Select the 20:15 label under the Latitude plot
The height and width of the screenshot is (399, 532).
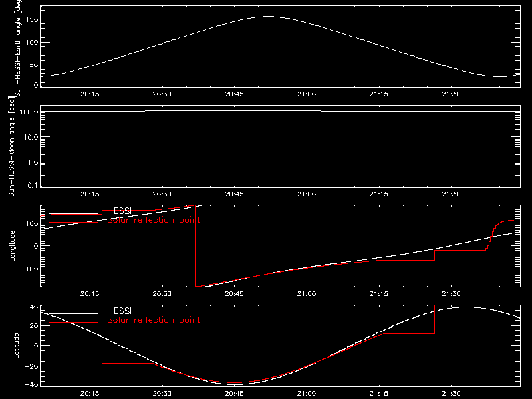(x=90, y=394)
